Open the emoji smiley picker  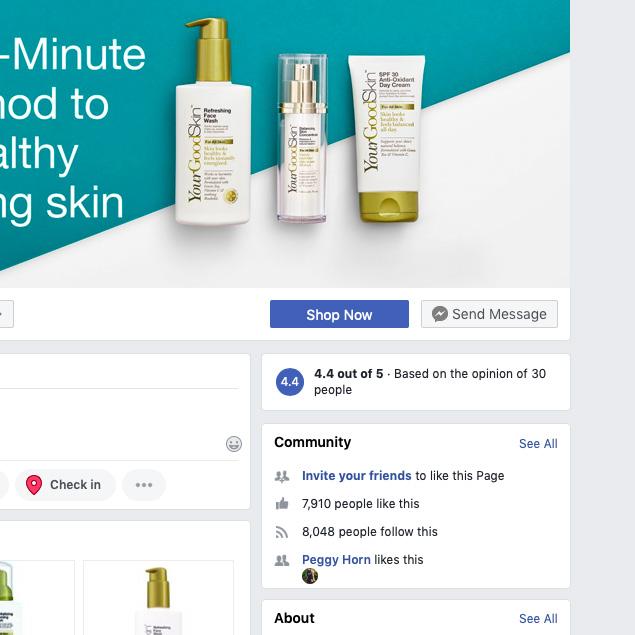pos(234,444)
